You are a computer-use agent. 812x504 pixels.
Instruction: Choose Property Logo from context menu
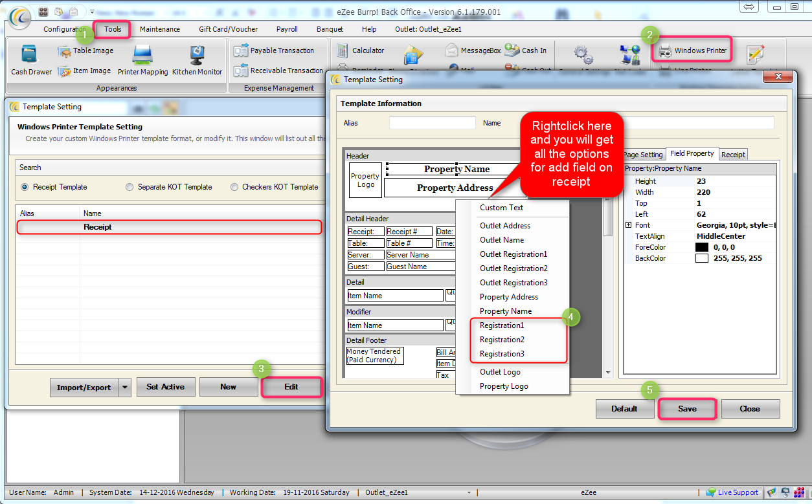tap(512, 386)
